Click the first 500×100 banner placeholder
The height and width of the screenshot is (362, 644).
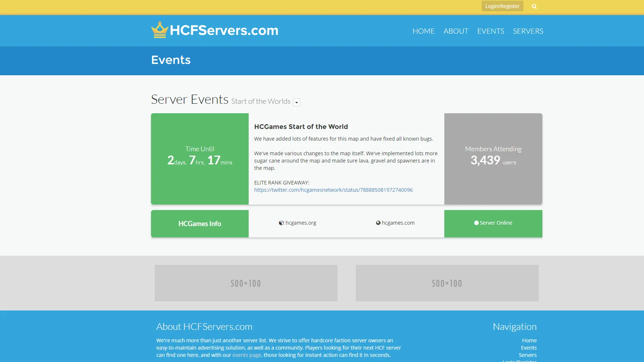246,283
